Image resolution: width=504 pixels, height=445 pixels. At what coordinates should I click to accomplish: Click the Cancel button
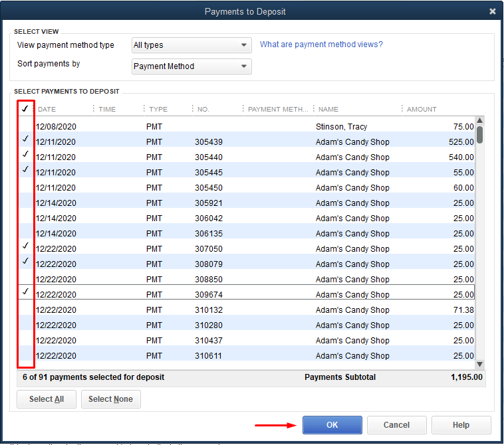coord(396,425)
